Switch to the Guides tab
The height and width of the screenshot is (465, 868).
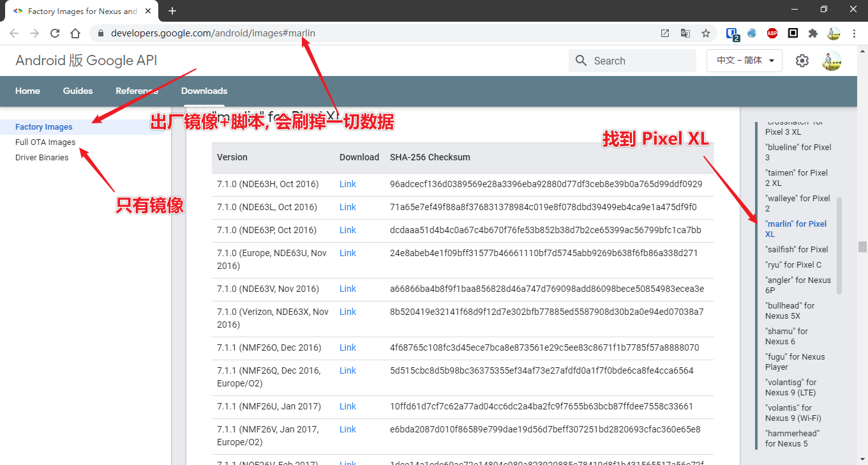pyautogui.click(x=78, y=91)
